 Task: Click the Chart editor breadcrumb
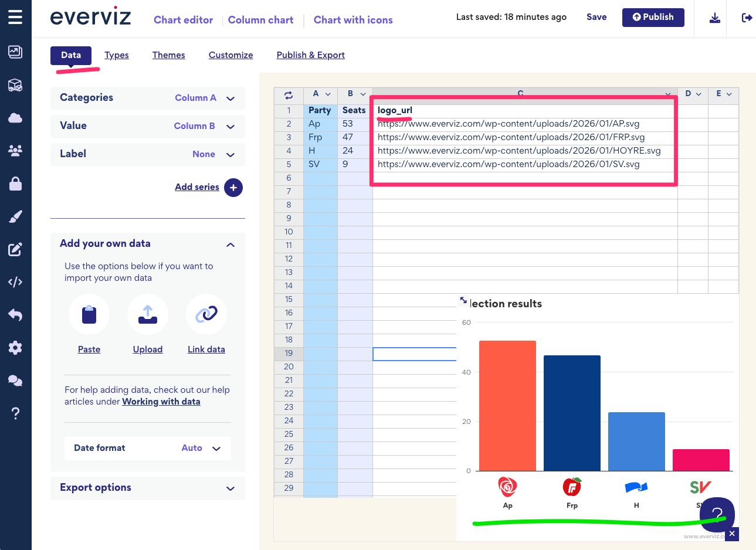(183, 20)
